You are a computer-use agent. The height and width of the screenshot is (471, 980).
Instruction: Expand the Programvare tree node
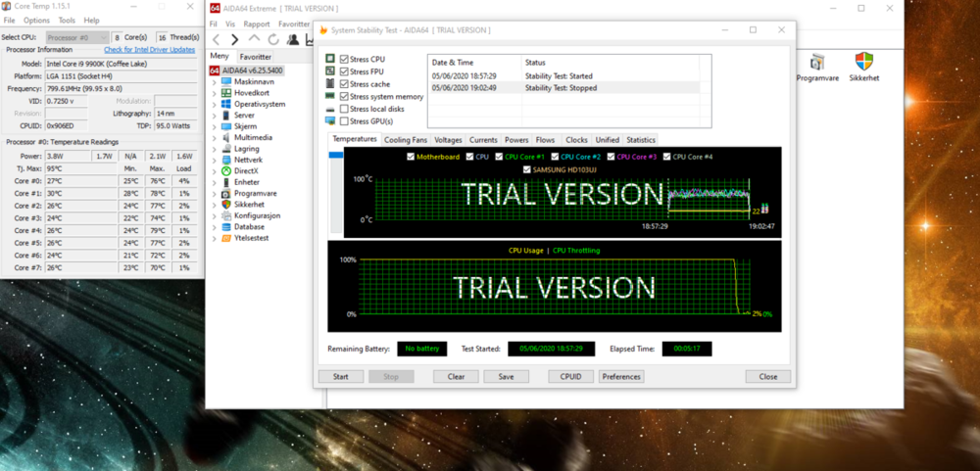(215, 194)
